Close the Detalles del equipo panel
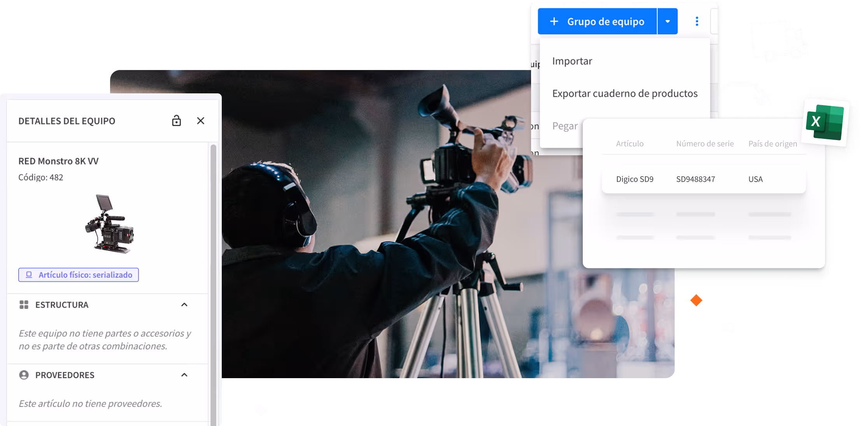The width and height of the screenshot is (868, 426). [x=200, y=121]
